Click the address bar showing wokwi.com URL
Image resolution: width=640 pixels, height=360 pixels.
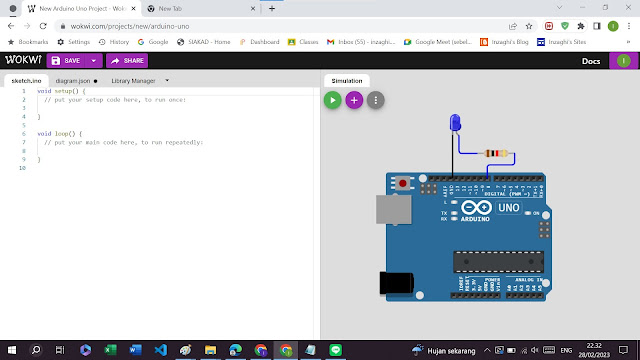click(282, 26)
